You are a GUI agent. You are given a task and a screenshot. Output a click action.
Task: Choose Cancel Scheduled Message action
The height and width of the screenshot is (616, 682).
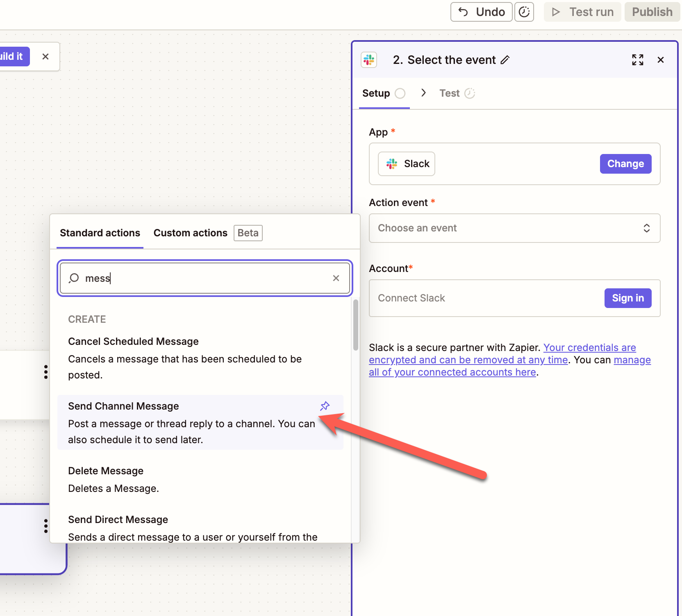pos(200,358)
